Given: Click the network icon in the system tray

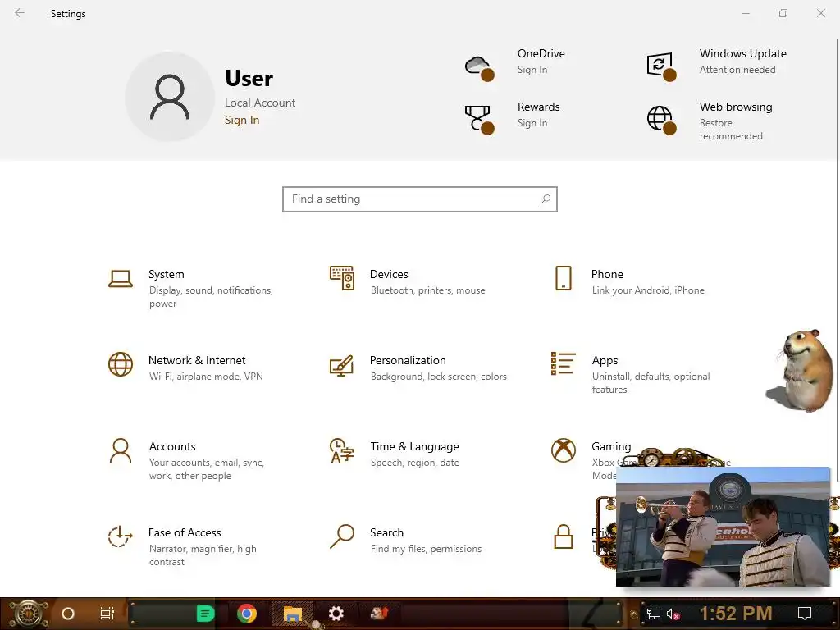Looking at the screenshot, I should point(654,614).
